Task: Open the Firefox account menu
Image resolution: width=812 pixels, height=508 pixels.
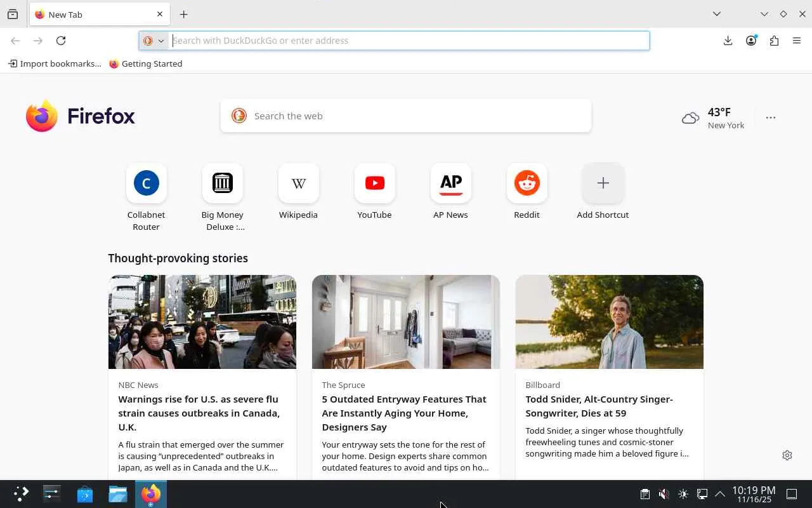Action: [751, 41]
